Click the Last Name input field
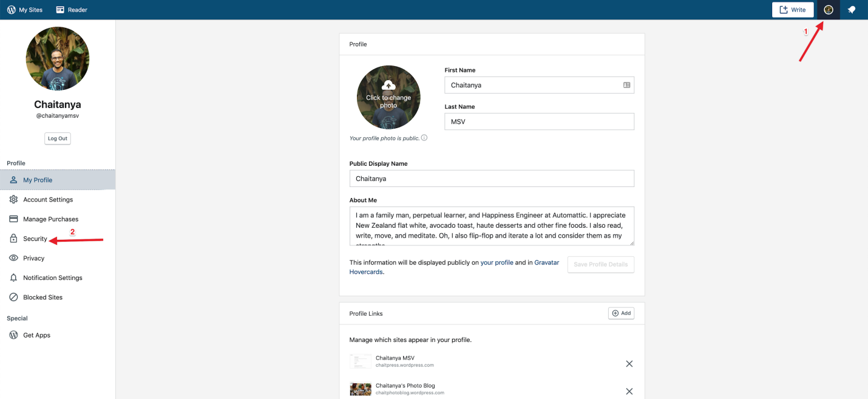Screen dimensions: 868x399 click(x=539, y=121)
